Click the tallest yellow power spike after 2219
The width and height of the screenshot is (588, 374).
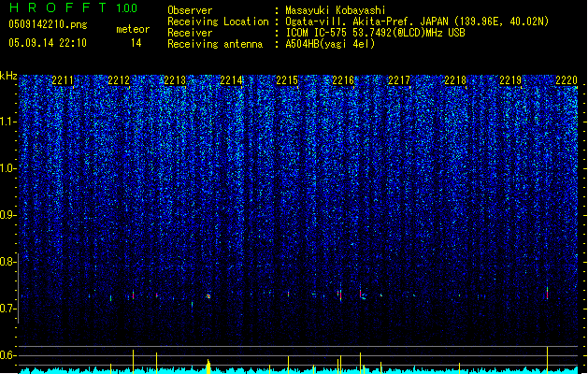tap(547, 360)
